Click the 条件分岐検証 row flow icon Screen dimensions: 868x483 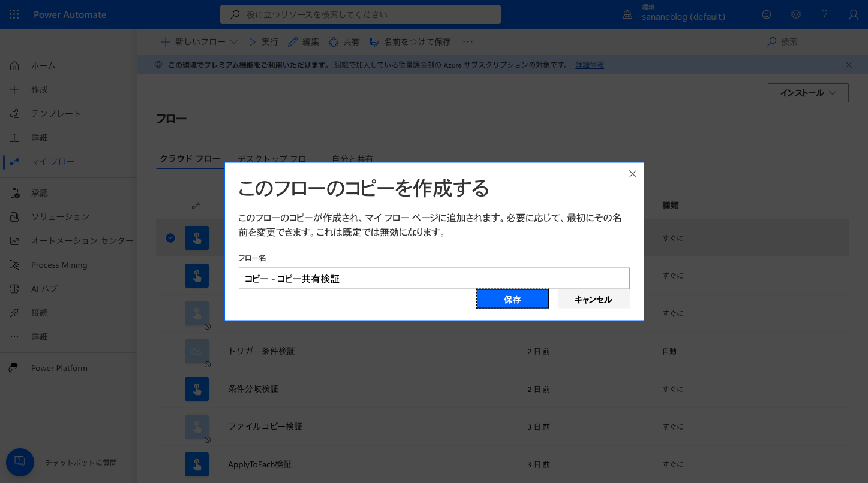tap(197, 389)
